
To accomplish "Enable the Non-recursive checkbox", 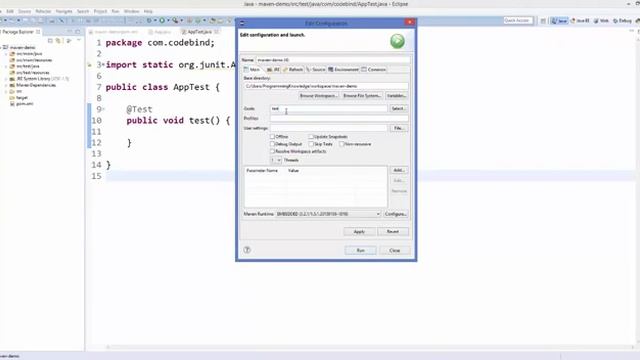I will pos(342,144).
